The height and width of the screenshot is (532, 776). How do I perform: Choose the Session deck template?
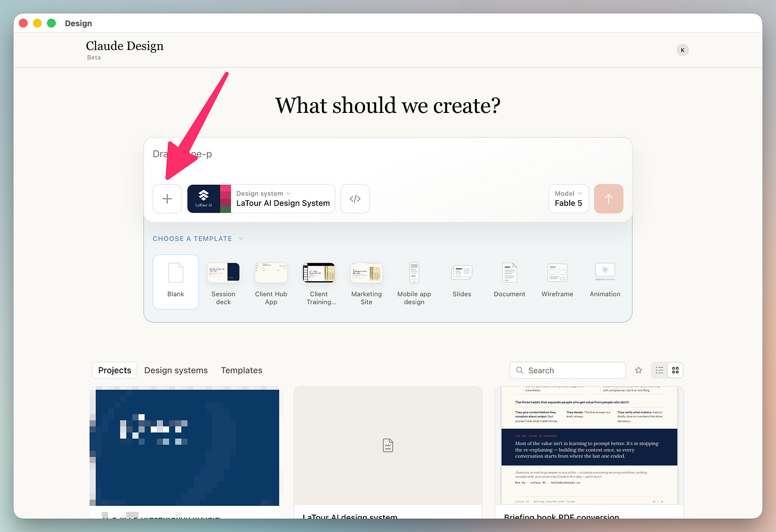[223, 283]
